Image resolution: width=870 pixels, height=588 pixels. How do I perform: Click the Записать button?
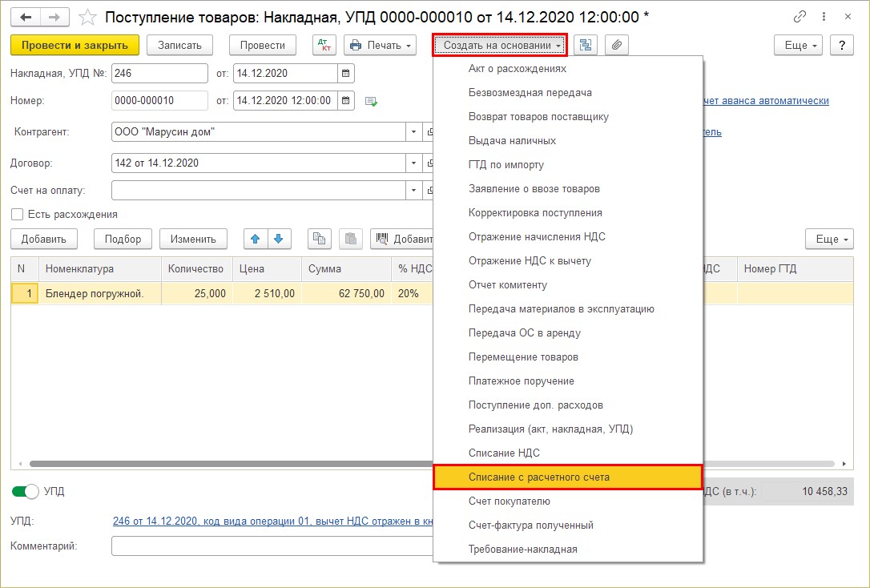(179, 45)
